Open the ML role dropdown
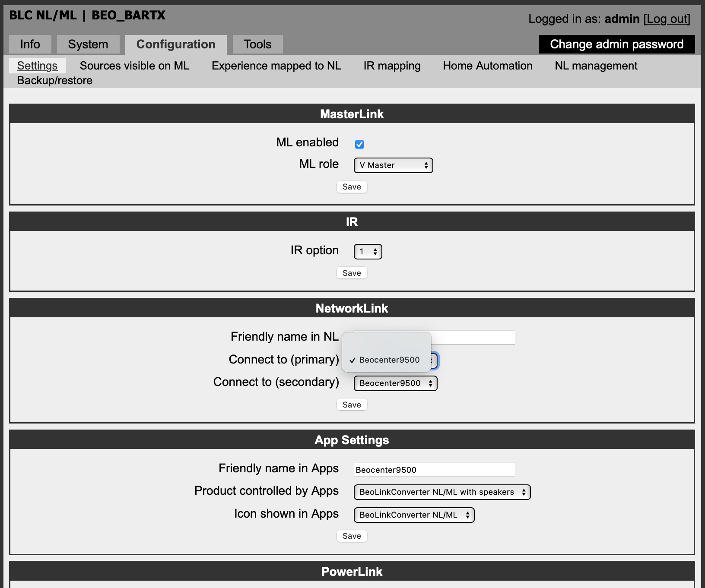 [394, 165]
